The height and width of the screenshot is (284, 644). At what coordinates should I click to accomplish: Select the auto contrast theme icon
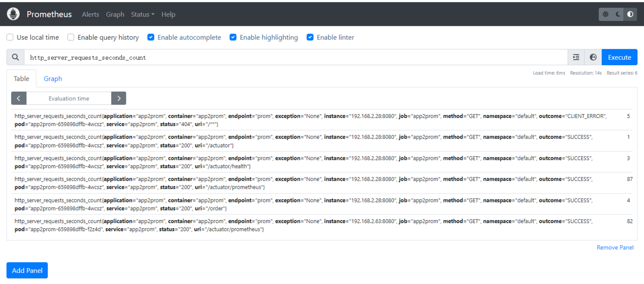tap(630, 14)
